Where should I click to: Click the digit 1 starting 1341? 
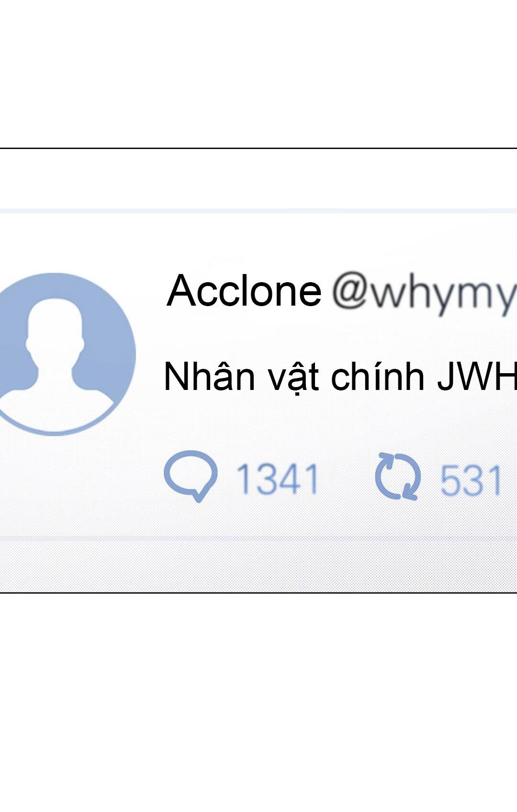pyautogui.click(x=244, y=479)
